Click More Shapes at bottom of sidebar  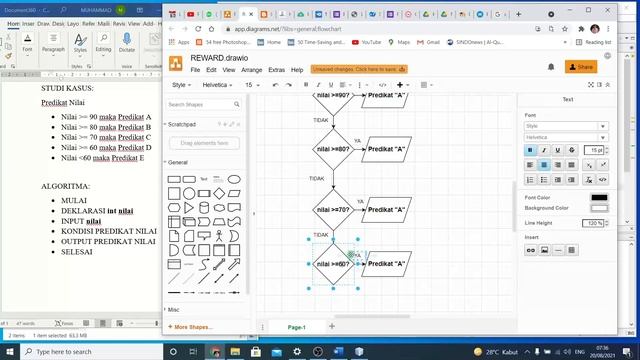click(x=190, y=327)
